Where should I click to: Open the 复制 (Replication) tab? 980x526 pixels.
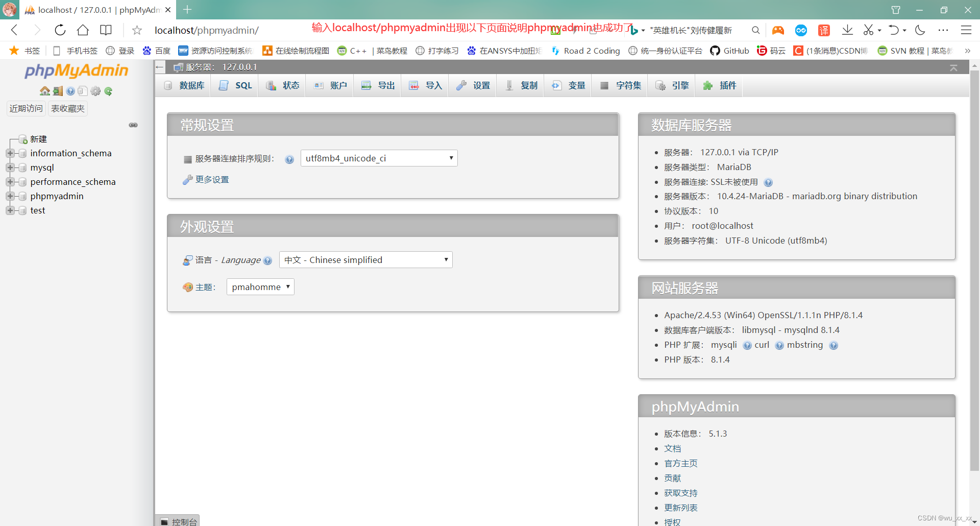520,85
